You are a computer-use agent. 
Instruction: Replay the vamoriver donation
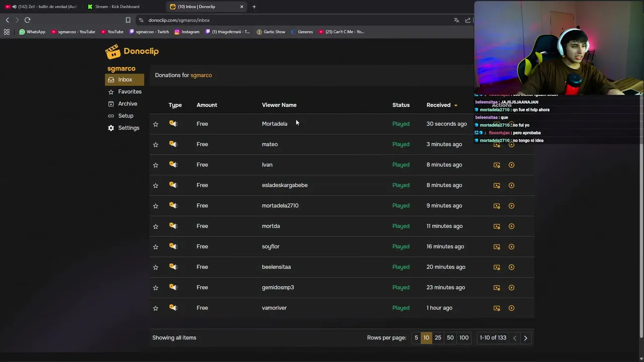point(511,308)
